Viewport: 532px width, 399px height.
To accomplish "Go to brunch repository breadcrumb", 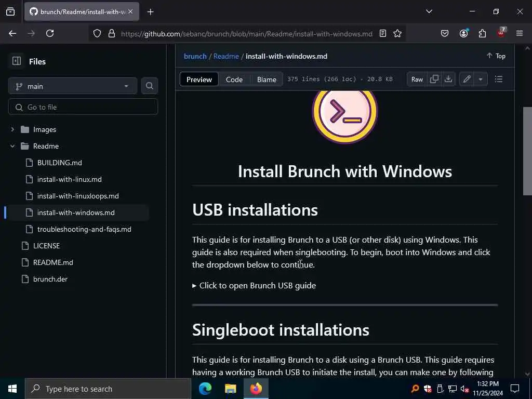I will (x=195, y=56).
